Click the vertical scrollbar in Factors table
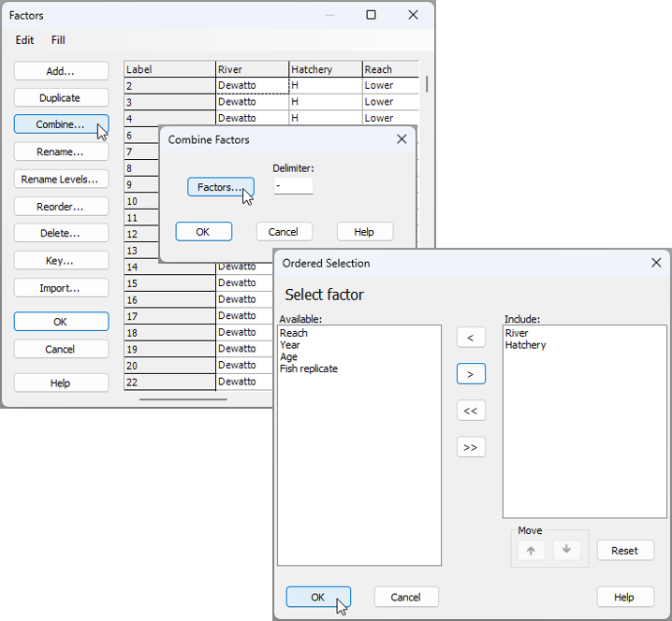Image resolution: width=672 pixels, height=621 pixels. 427,84
